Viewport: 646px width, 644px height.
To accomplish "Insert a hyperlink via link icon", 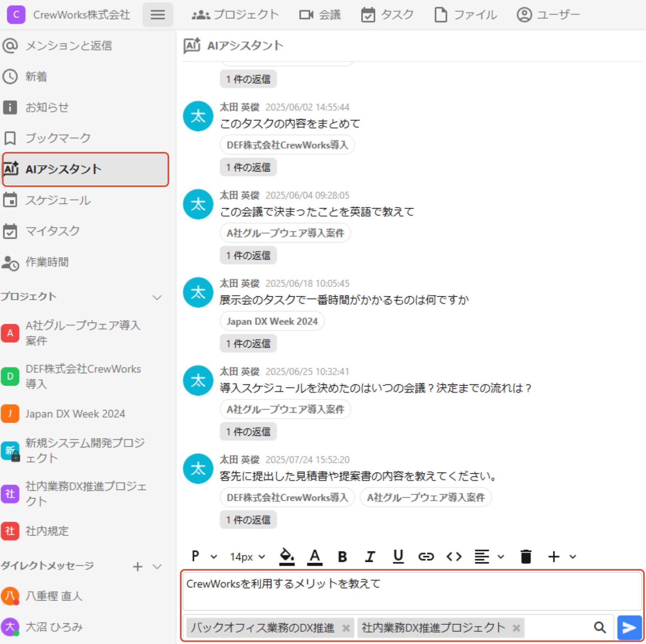I will pos(426,556).
